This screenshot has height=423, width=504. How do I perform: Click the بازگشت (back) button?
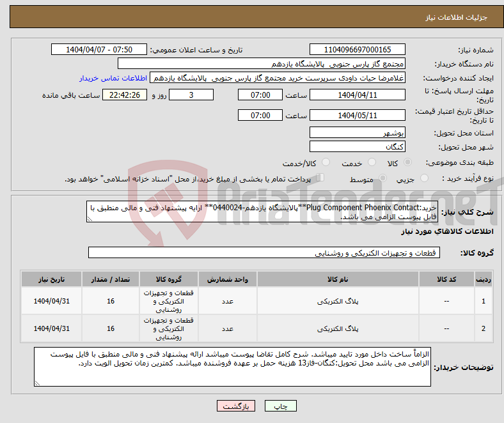click(236, 406)
